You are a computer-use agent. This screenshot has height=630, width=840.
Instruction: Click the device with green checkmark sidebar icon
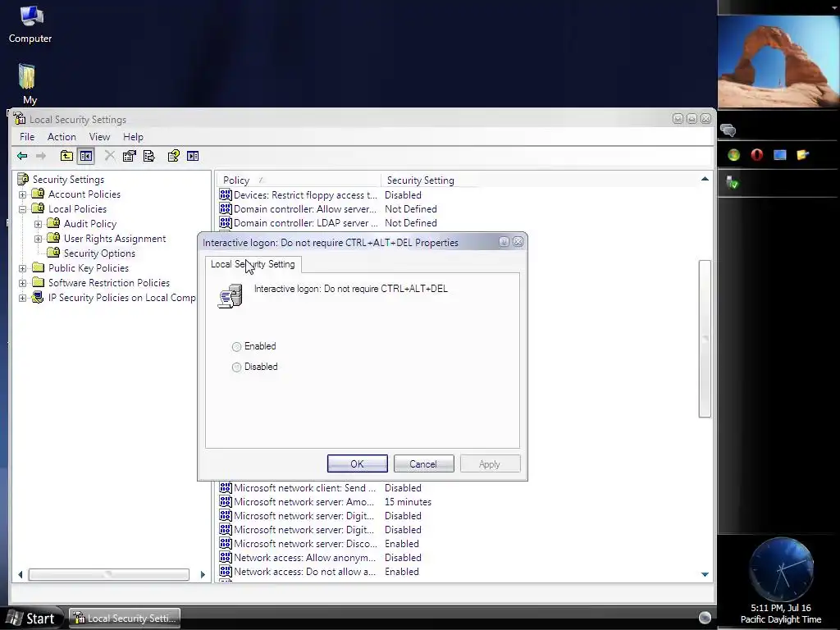[732, 183]
